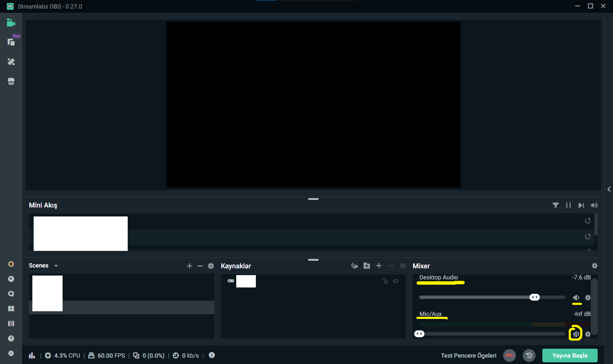This screenshot has height=364, width=613.
Task: Switch to the Layout Editor marked Yeni
Action: pyautogui.click(x=11, y=42)
